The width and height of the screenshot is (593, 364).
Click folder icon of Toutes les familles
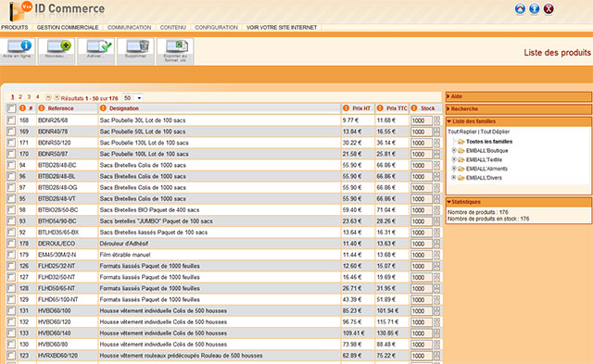tap(461, 142)
